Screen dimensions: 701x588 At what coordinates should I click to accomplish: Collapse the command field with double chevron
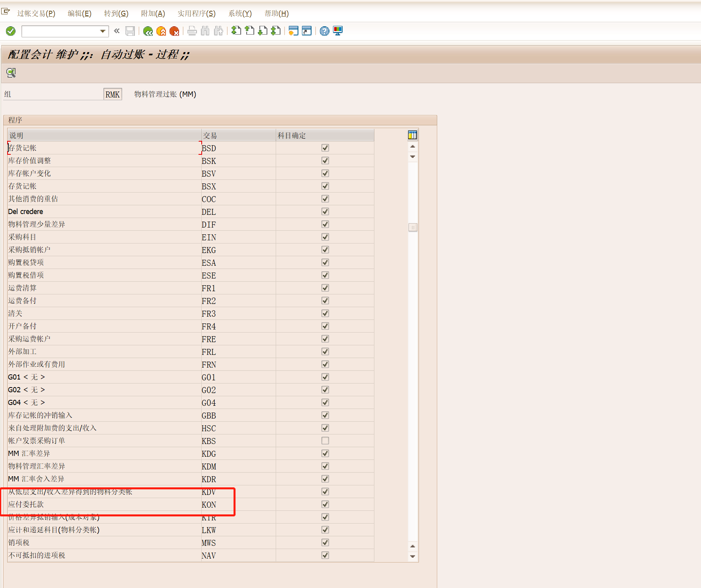coord(117,31)
